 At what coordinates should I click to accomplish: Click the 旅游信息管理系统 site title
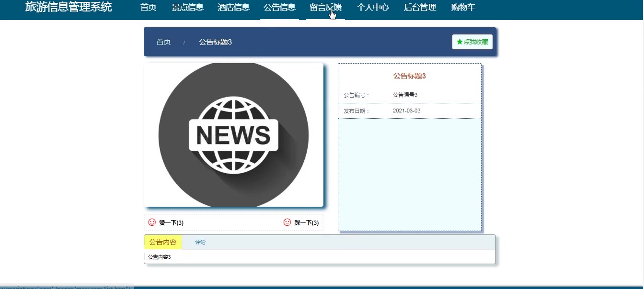tap(69, 7)
